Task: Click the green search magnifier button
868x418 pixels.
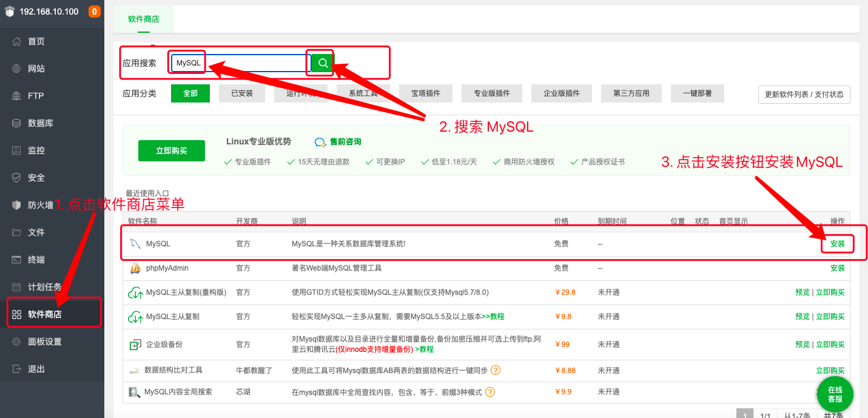Action: click(x=323, y=62)
